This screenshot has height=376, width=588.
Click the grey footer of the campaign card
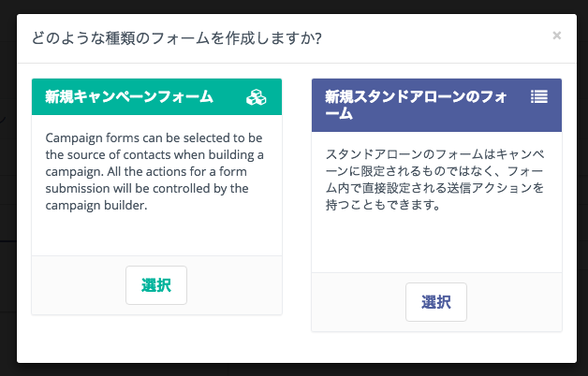pyautogui.click(x=75, y=285)
